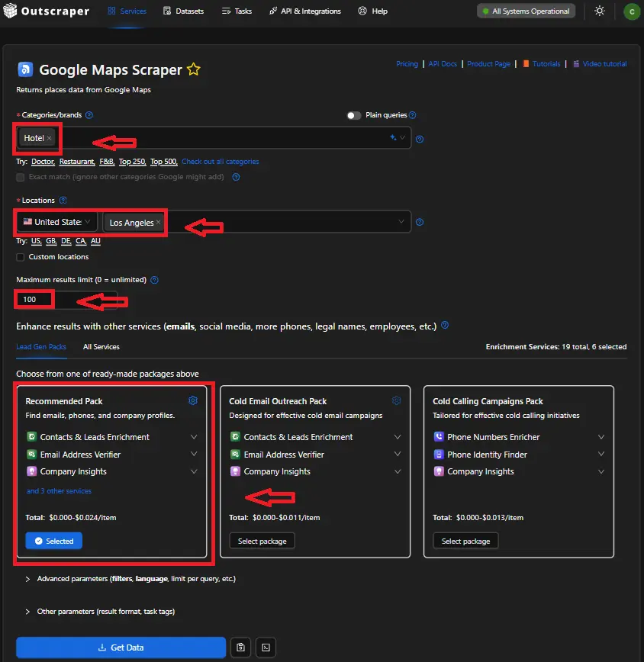Image resolution: width=644 pixels, height=662 pixels.
Task: Check the Exact match checkbox
Action: click(x=21, y=177)
